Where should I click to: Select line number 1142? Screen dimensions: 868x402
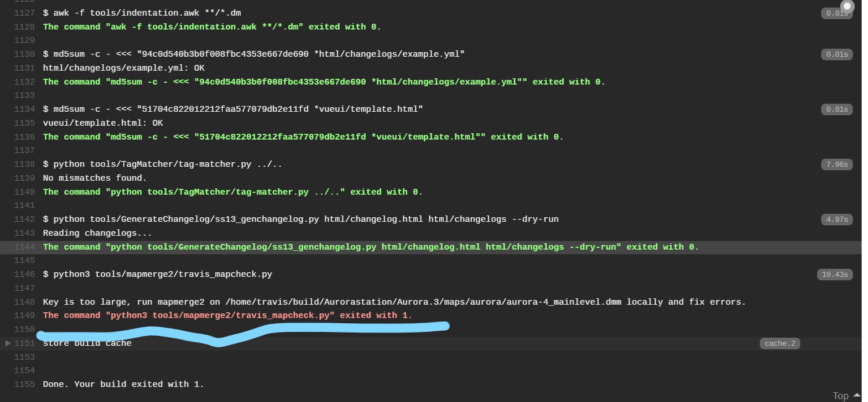coord(24,220)
